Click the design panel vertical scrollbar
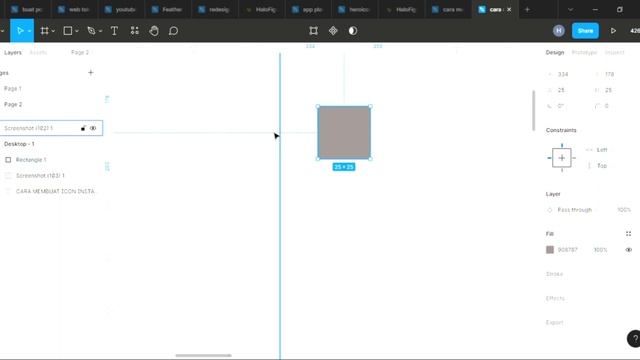 pos(533,111)
